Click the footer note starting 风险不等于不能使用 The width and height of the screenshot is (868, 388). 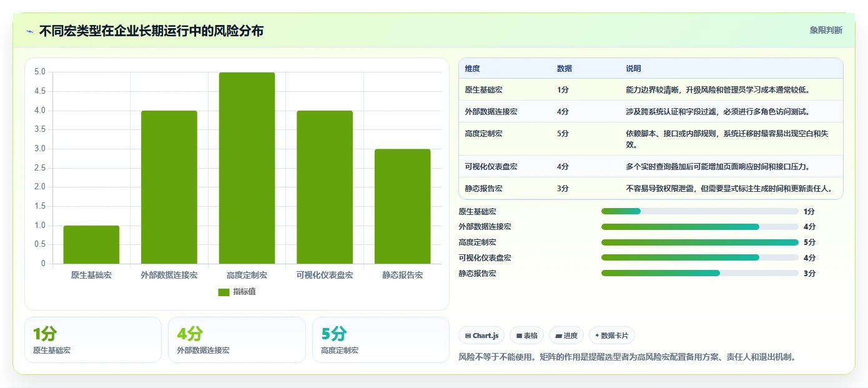click(627, 357)
